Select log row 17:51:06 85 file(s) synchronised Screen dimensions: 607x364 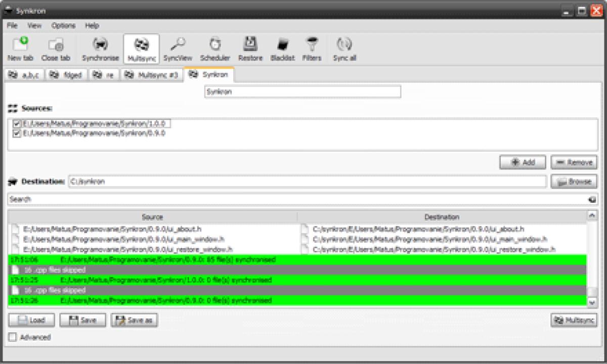pyautogui.click(x=297, y=260)
